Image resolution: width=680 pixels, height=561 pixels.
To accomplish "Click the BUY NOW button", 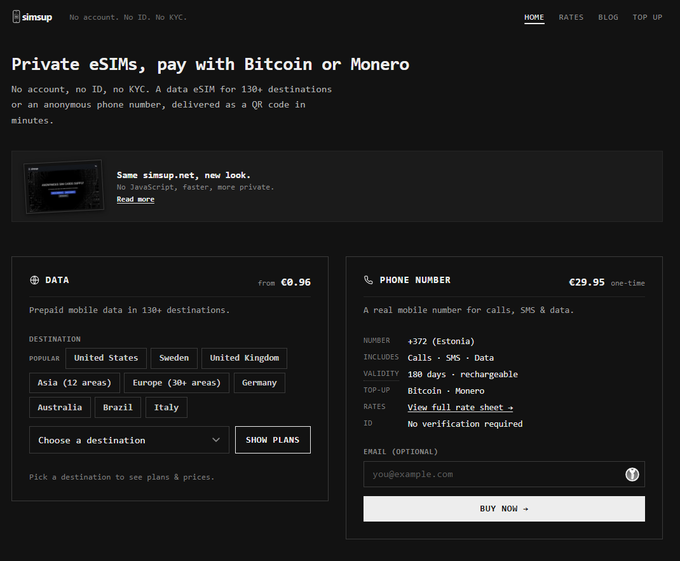I will (x=504, y=509).
